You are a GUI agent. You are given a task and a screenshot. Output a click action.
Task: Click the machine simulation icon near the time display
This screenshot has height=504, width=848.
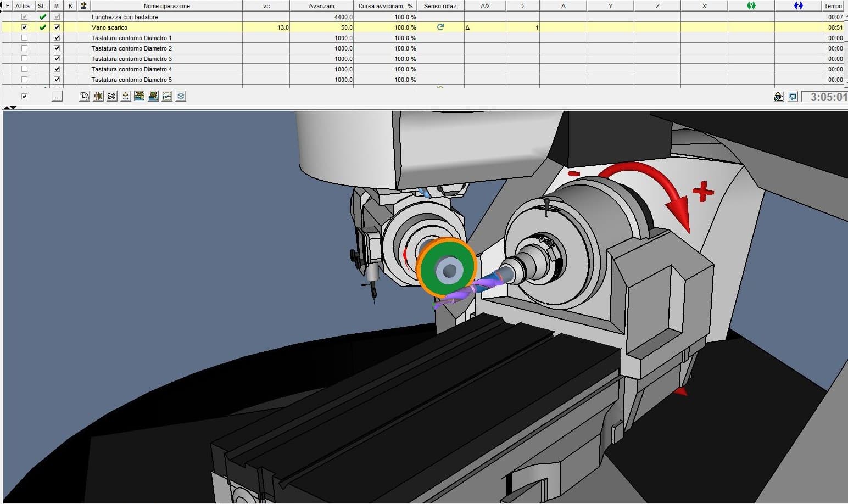tap(779, 97)
